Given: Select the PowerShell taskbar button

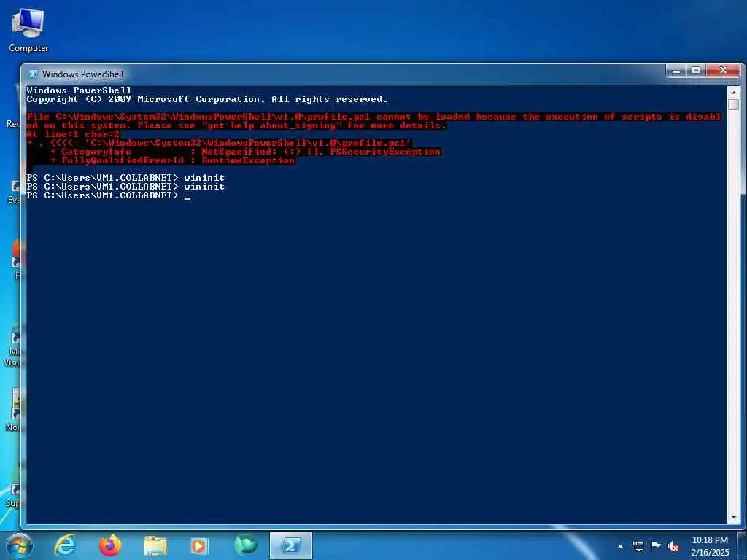Looking at the screenshot, I should coord(290,545).
